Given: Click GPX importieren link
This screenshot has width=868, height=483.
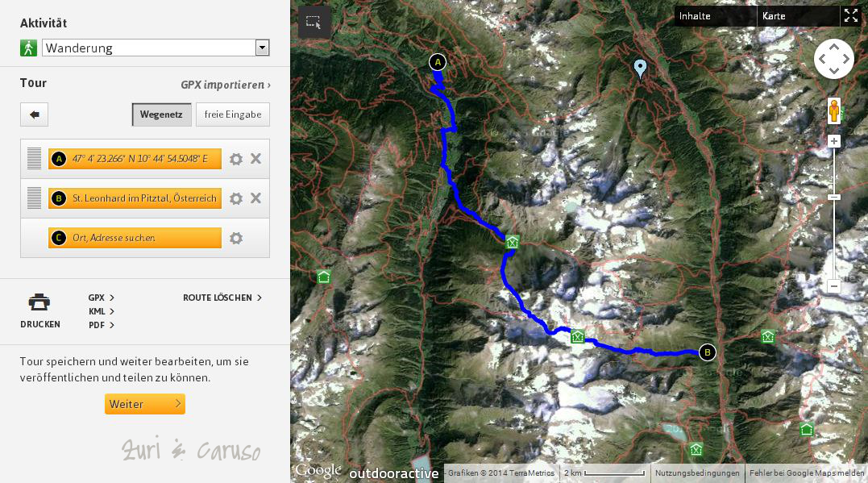Looking at the screenshot, I should tap(226, 85).
